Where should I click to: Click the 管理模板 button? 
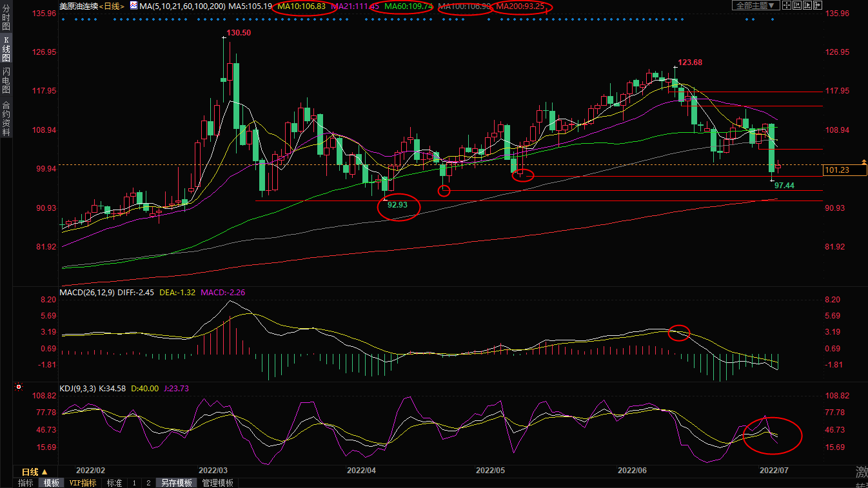(218, 483)
